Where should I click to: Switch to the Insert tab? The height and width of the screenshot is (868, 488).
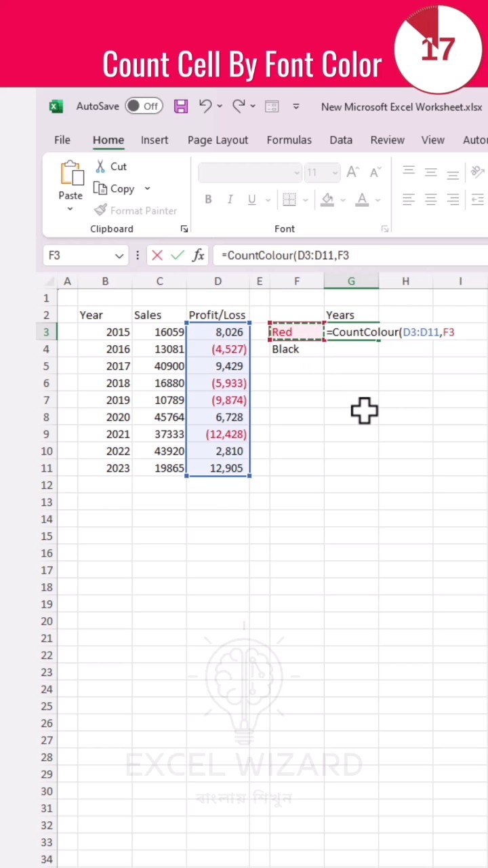[155, 140]
